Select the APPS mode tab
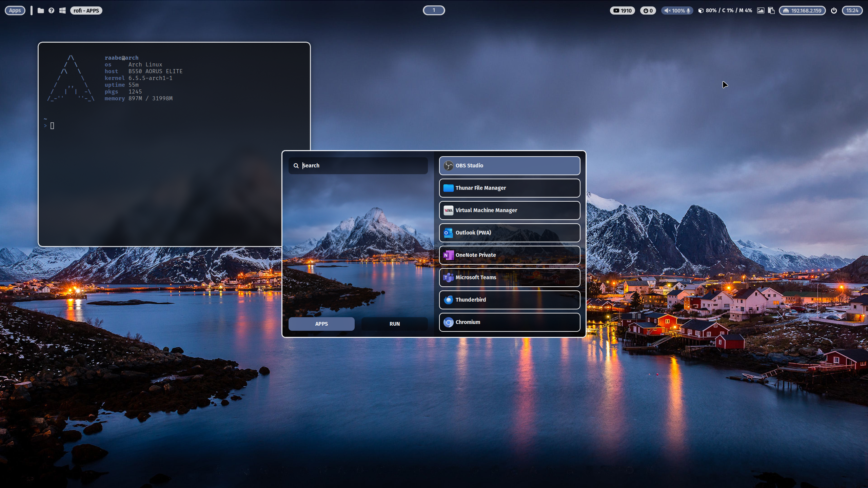 [x=321, y=324]
